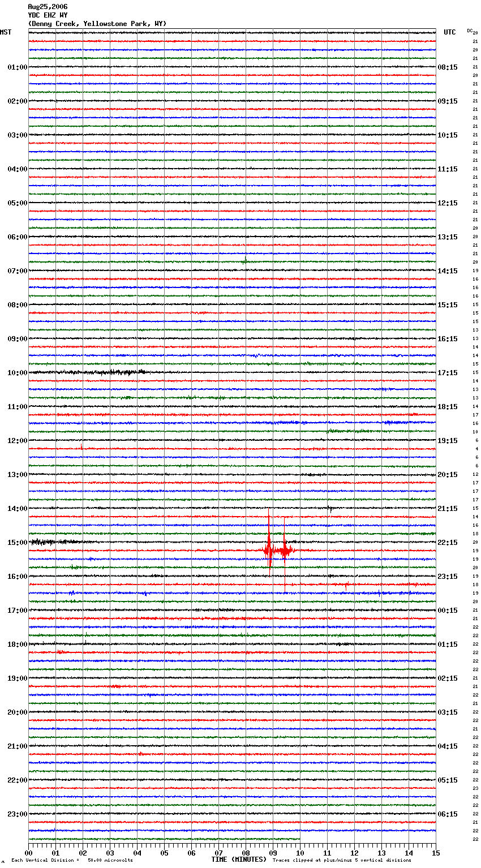Viewport: 481px width, 868px height.
Task: Select the YDC EHZ WY station code
Action: (x=48, y=15)
